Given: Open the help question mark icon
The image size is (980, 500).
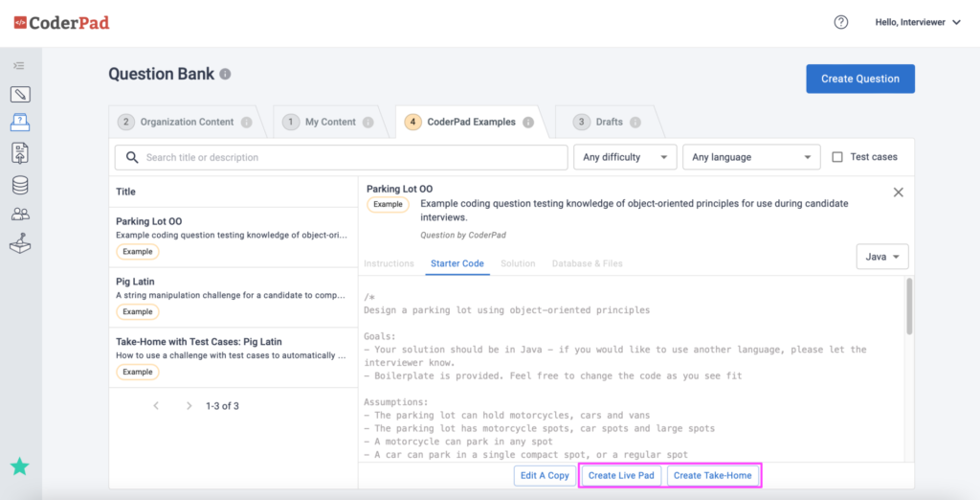Looking at the screenshot, I should (841, 22).
